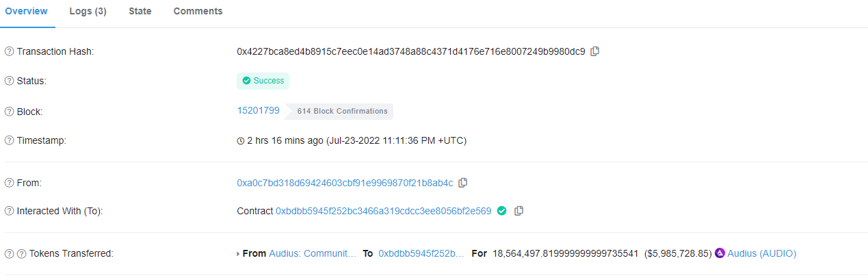Click the green verified contract checkmark
Screen dimensions: 868x280
(x=501, y=211)
